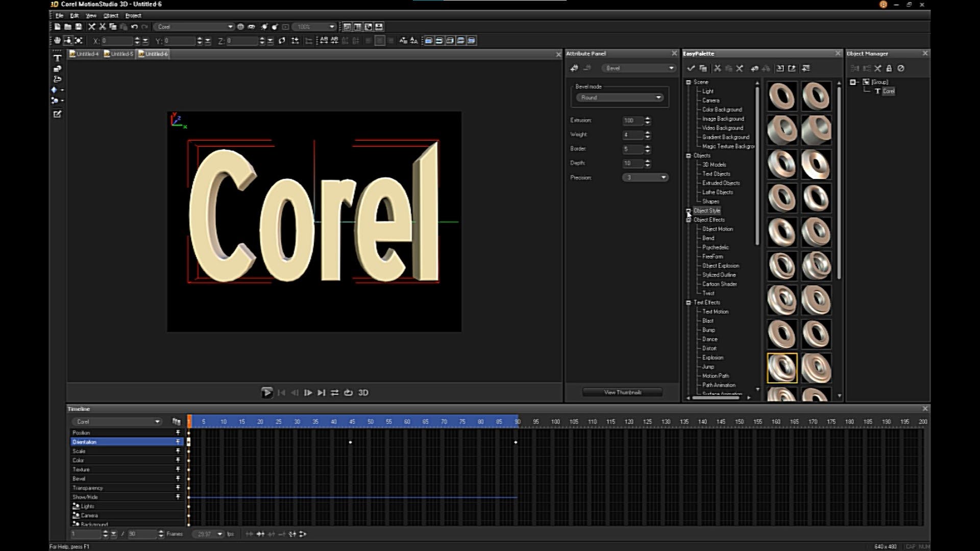
Task: Click the Delete icon in Object Manager
Action: point(878,68)
